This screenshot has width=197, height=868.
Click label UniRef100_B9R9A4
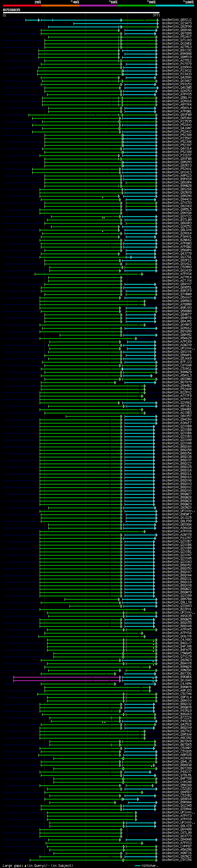click(177, 802)
